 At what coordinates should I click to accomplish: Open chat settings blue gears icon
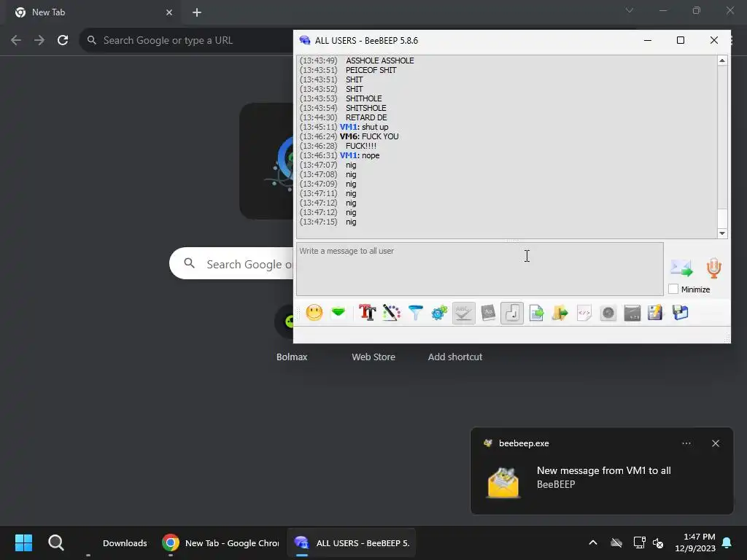point(439,313)
